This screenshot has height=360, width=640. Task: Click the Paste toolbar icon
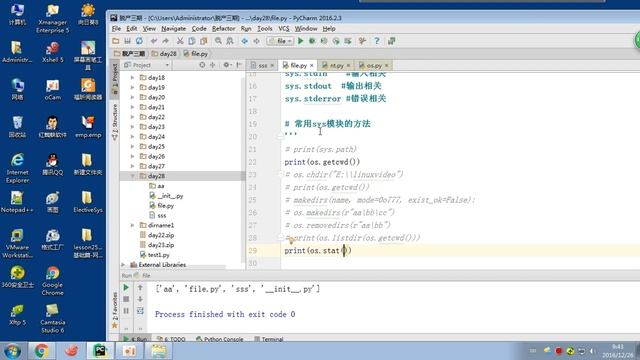(203, 41)
